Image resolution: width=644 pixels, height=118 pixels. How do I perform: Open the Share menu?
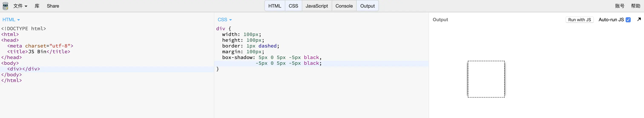pos(53,6)
